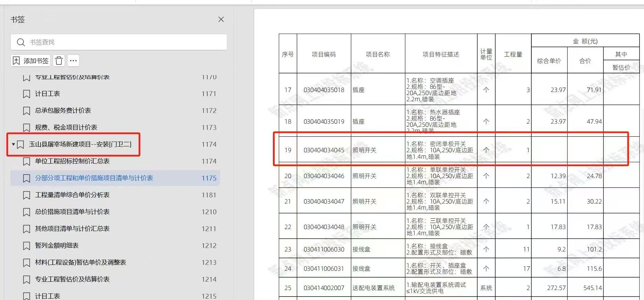
Task: Open bookmark 单位工程招标控制价汇总表
Action: pyautogui.click(x=72, y=161)
